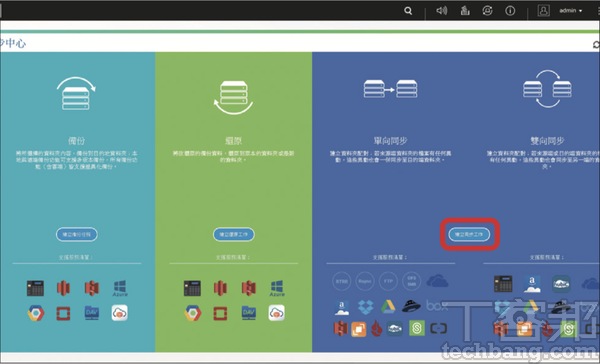The width and height of the screenshot is (600, 364).
Task: Choose OneDrive cloud icon in one-way sync
Action: pos(437,281)
